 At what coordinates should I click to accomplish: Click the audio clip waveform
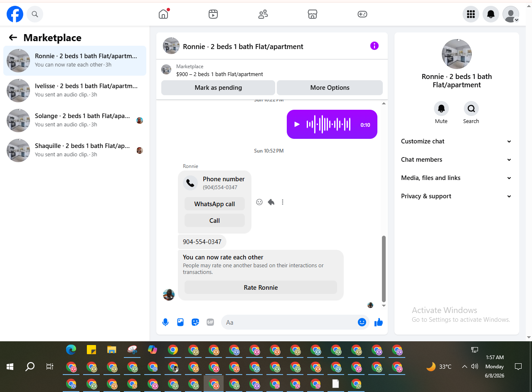coord(329,124)
